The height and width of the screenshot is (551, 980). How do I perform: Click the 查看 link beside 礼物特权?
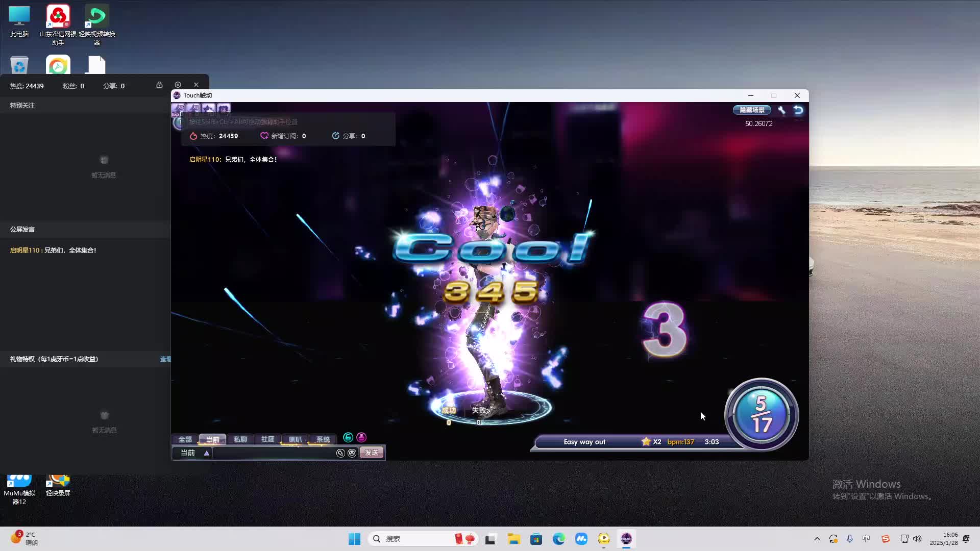pos(165,359)
